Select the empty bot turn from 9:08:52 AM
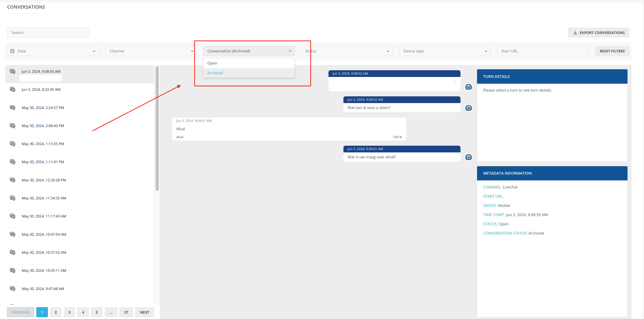The image size is (644, 319). (394, 81)
